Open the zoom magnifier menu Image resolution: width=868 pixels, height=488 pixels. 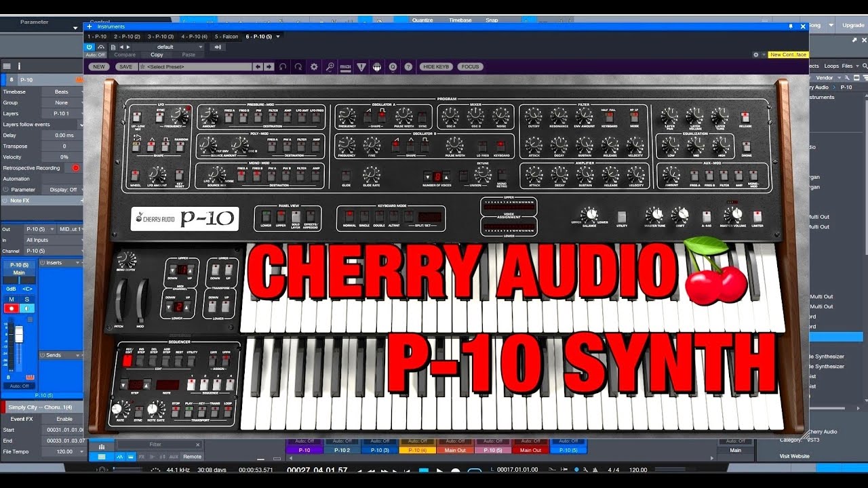click(330, 66)
